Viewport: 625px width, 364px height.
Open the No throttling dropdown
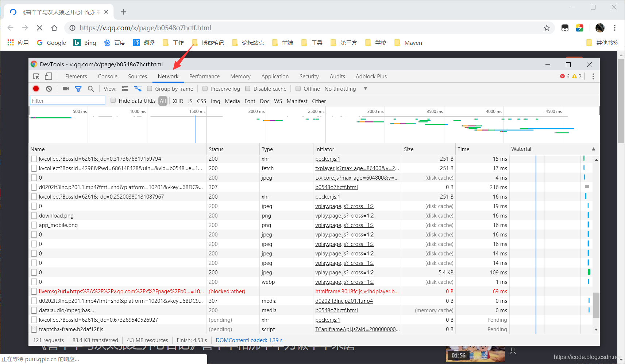coord(346,89)
